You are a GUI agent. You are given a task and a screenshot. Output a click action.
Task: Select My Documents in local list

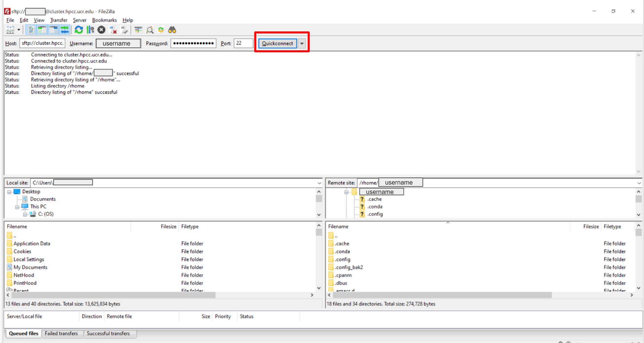tap(30, 267)
